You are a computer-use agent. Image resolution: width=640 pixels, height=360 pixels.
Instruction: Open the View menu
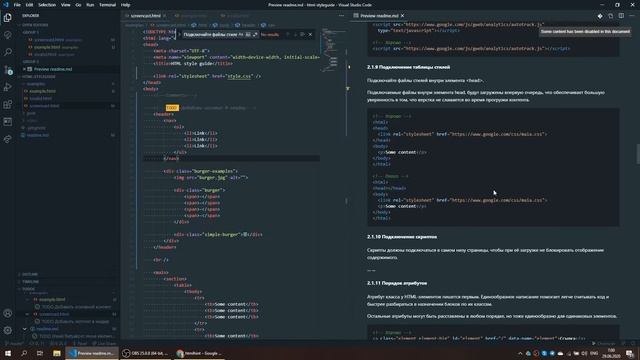coord(65,5)
